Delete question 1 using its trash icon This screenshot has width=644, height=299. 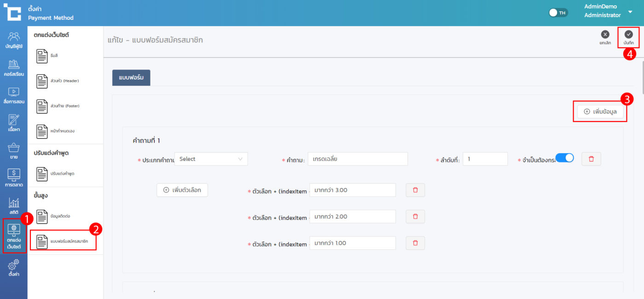pos(591,159)
